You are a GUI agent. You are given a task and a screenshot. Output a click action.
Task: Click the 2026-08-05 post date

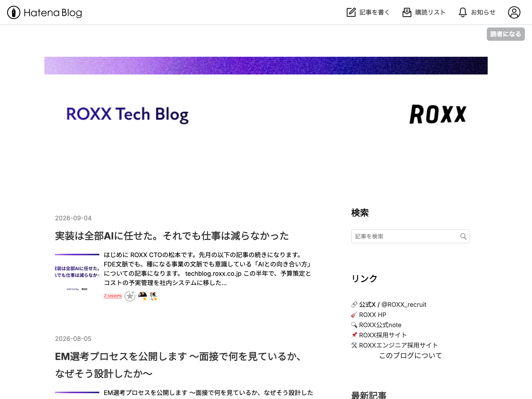73,339
